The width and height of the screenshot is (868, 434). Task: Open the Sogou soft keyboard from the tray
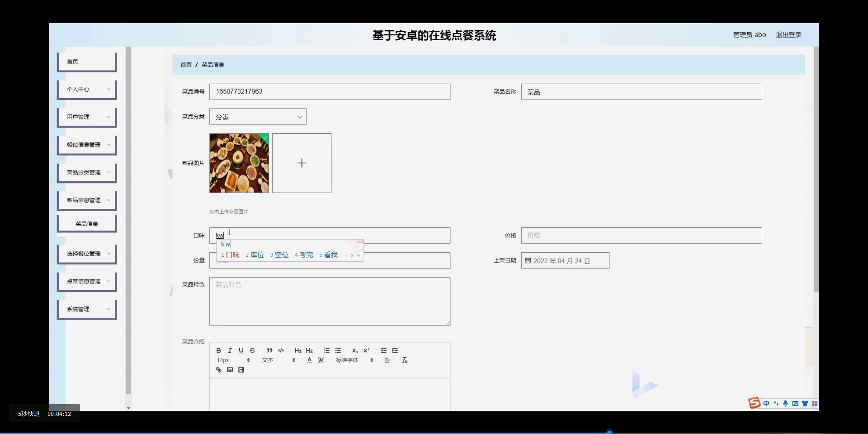[795, 403]
